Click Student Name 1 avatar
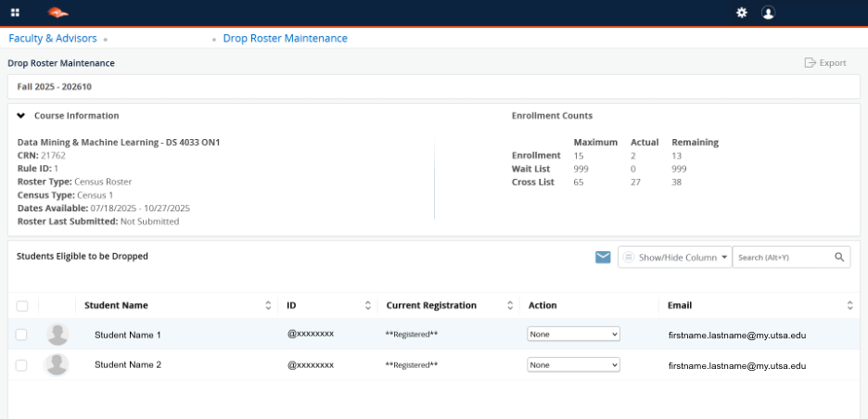Viewport: 868px width, 419px height. pos(57,335)
